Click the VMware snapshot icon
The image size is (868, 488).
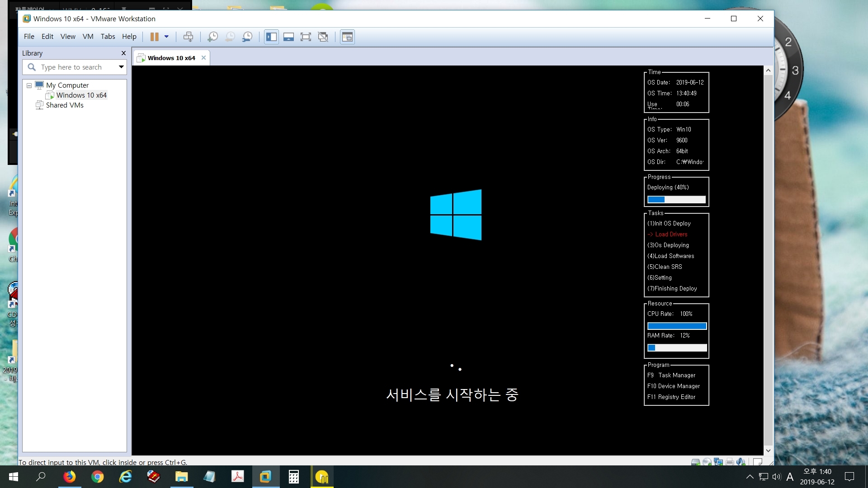pos(212,37)
